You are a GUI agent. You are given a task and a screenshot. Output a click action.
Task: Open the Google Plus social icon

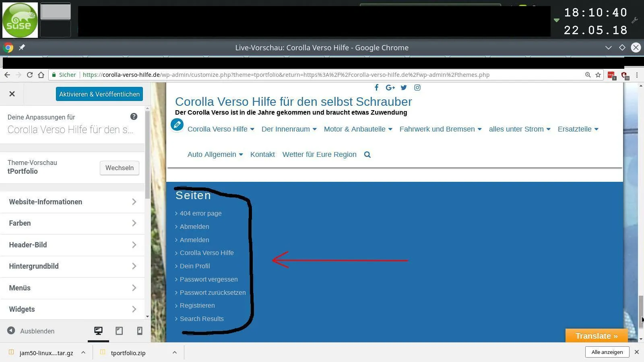click(390, 88)
